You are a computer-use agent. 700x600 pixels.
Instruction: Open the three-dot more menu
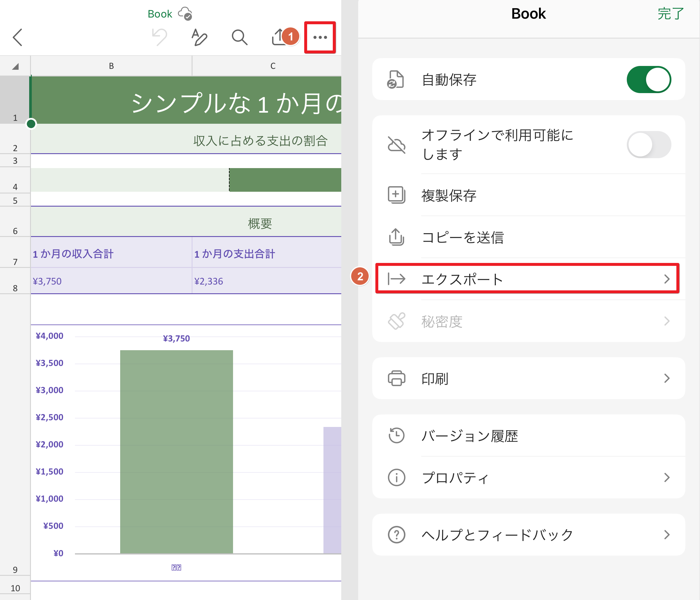pyautogui.click(x=320, y=37)
